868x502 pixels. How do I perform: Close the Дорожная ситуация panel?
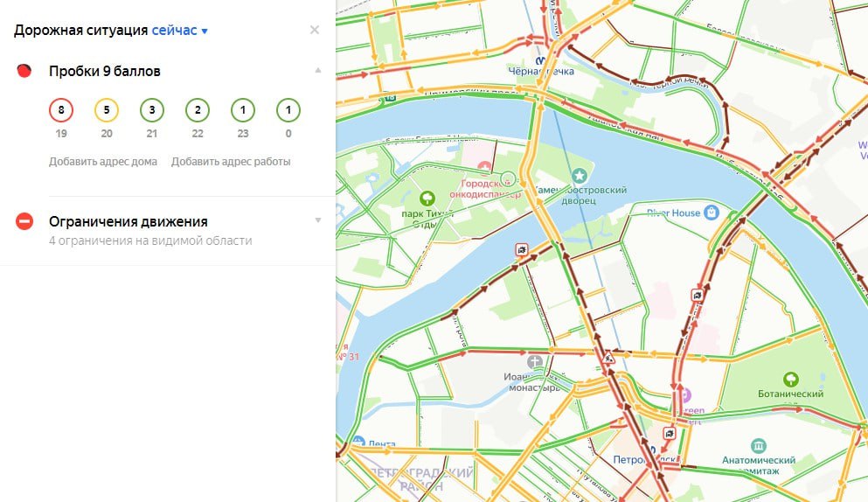(x=315, y=31)
